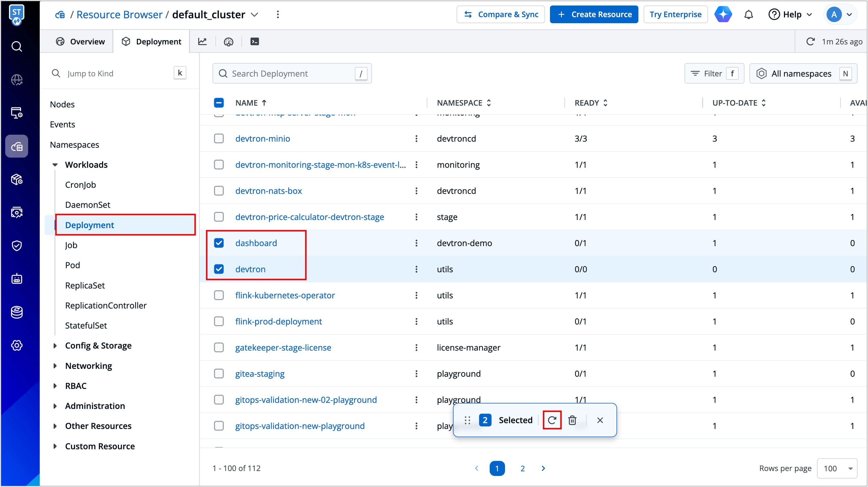Click the notification bell icon
This screenshot has height=487, width=868.
pyautogui.click(x=748, y=15)
